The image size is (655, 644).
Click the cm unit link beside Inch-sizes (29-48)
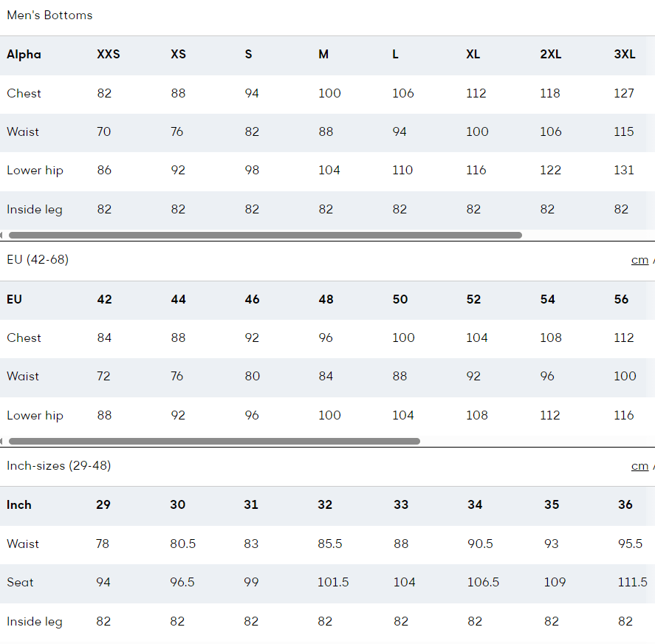[639, 466]
